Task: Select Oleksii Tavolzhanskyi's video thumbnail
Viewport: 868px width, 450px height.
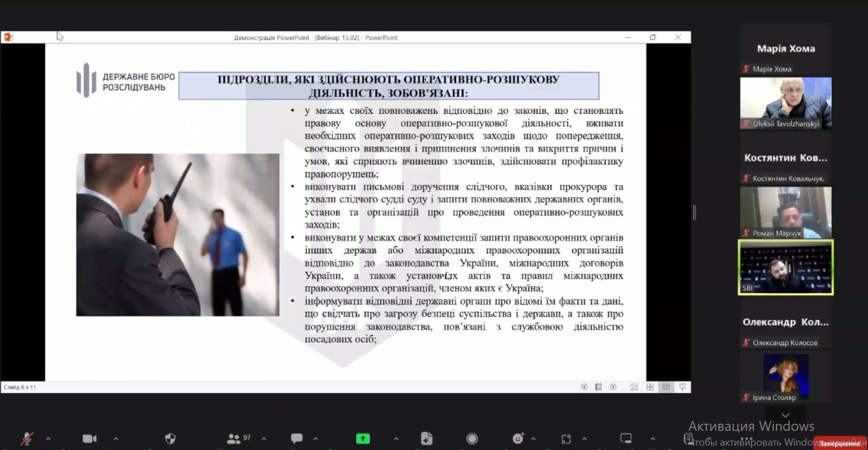Action: coord(785,103)
